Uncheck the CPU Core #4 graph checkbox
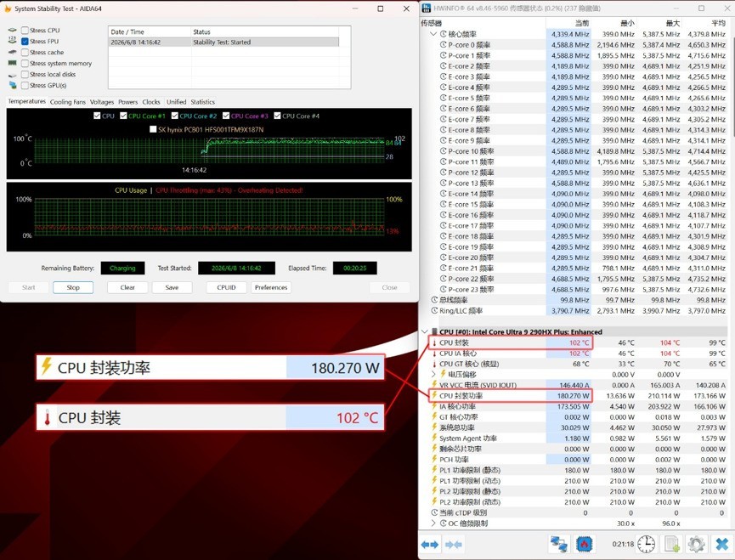Screen dimensions: 735x560 [x=278, y=116]
